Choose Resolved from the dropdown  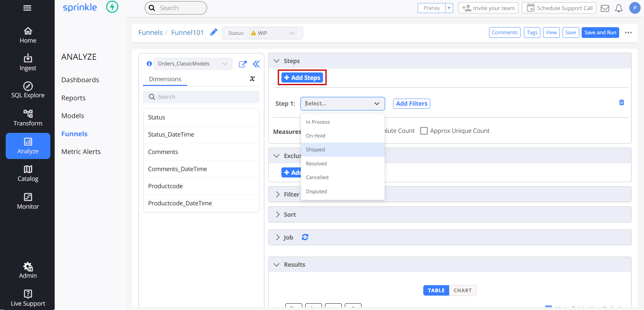tap(343, 163)
